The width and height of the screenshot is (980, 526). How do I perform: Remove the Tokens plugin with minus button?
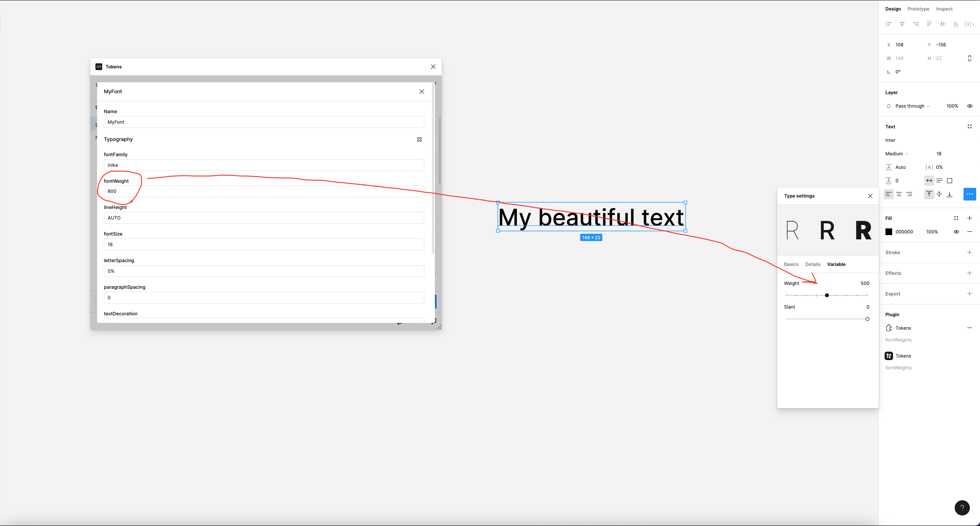970,328
